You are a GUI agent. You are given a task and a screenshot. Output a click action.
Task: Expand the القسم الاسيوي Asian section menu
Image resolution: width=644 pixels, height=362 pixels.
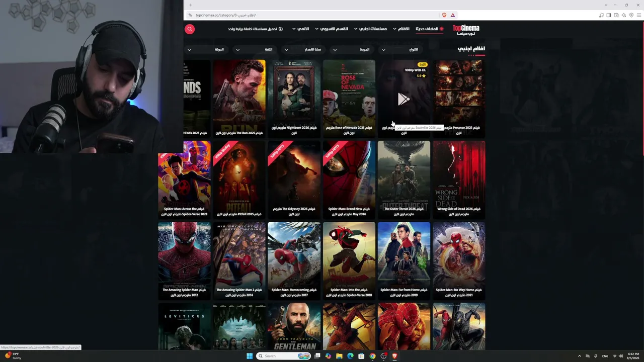[332, 29]
